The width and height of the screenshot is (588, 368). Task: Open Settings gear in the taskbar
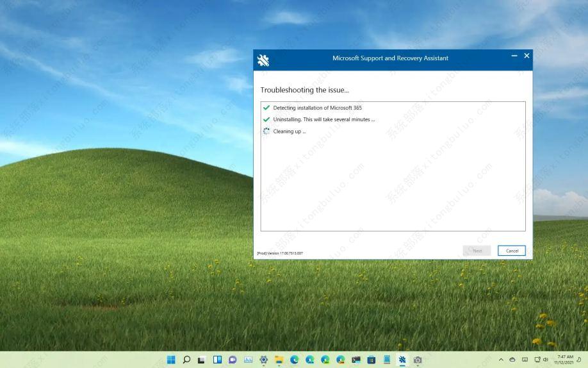click(263, 360)
